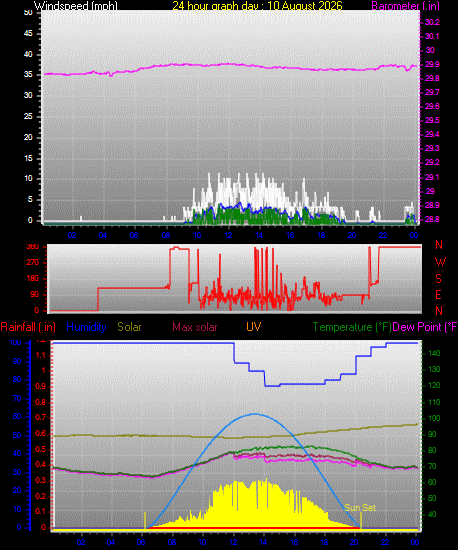Click the 'W' compass direction label

coord(440,262)
